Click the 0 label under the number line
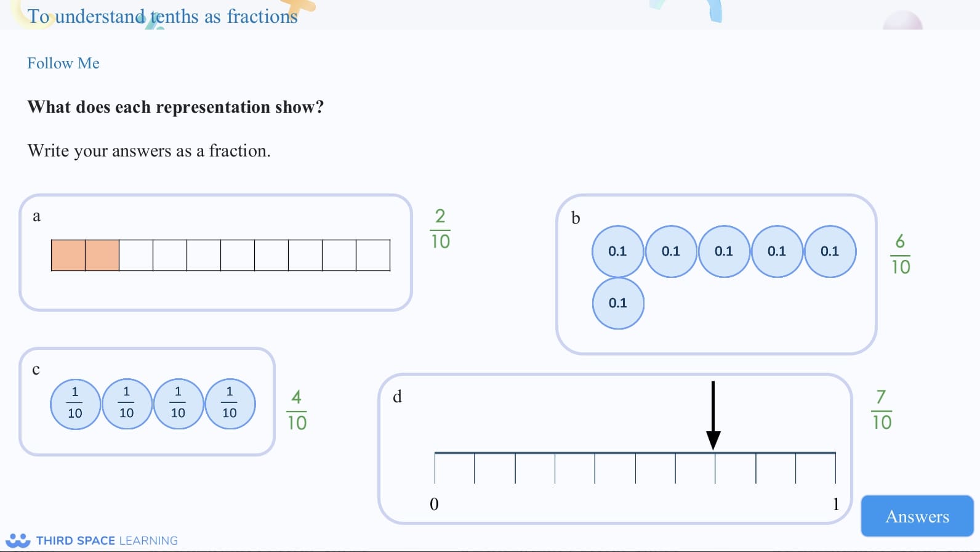 (435, 505)
